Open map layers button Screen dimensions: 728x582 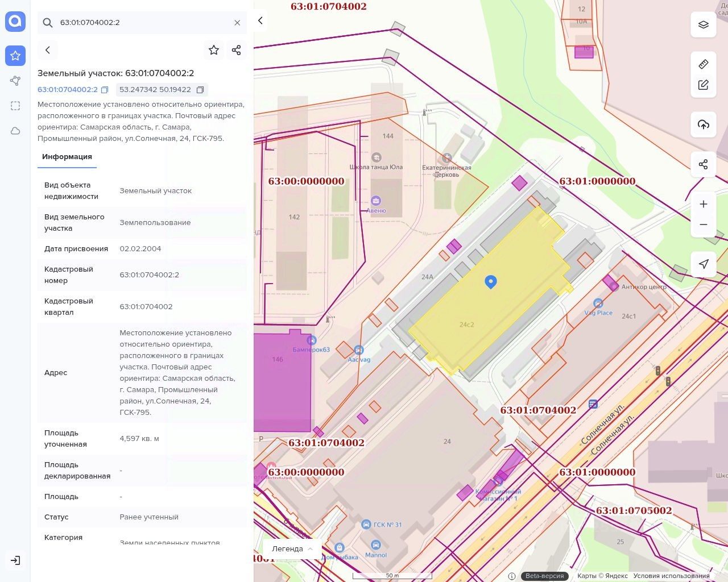pyautogui.click(x=704, y=24)
